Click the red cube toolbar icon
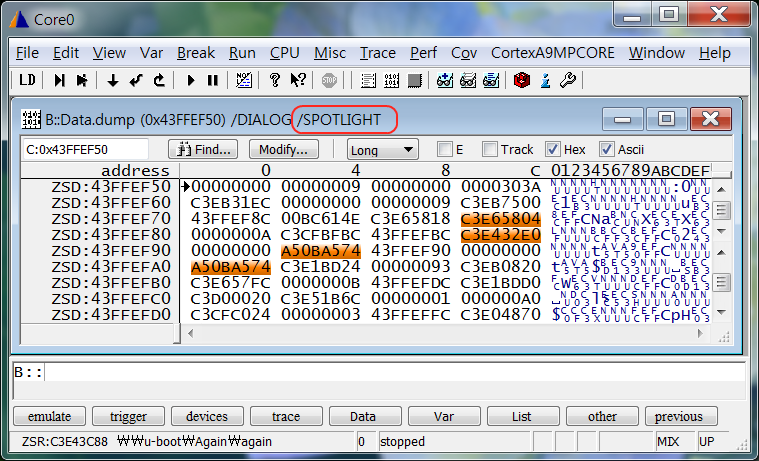The height and width of the screenshot is (461, 759). click(x=521, y=80)
